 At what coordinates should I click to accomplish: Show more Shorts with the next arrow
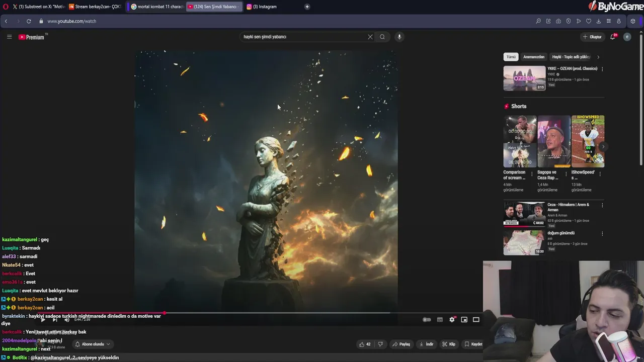click(603, 147)
